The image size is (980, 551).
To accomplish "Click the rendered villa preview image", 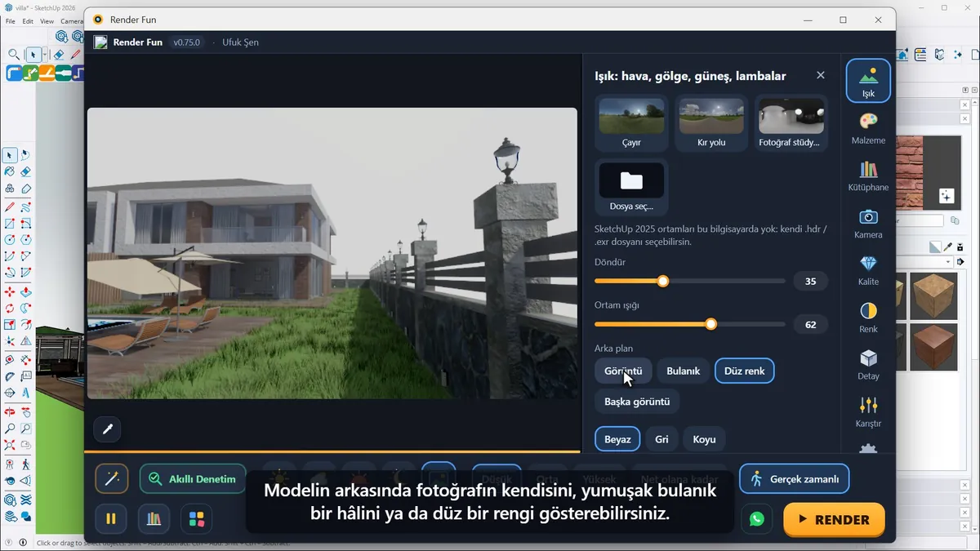I will pos(332,253).
